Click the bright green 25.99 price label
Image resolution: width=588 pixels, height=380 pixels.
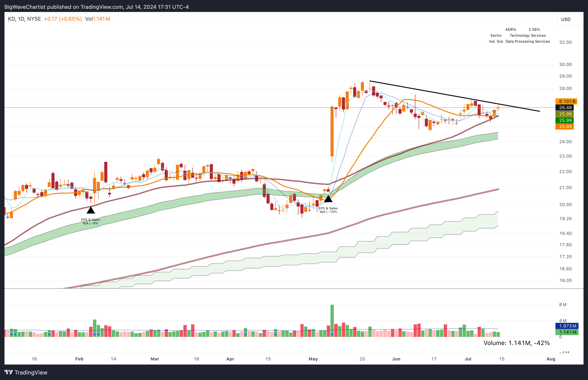pos(564,121)
